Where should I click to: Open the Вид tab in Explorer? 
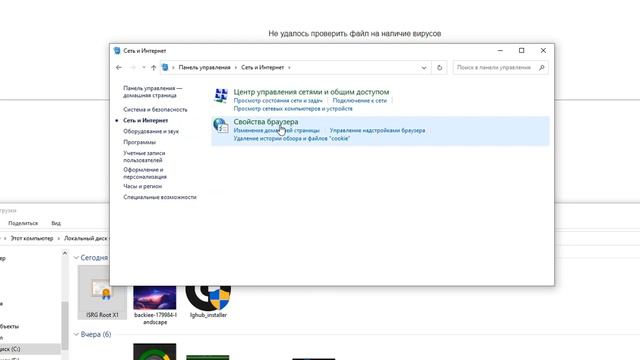coord(56,223)
